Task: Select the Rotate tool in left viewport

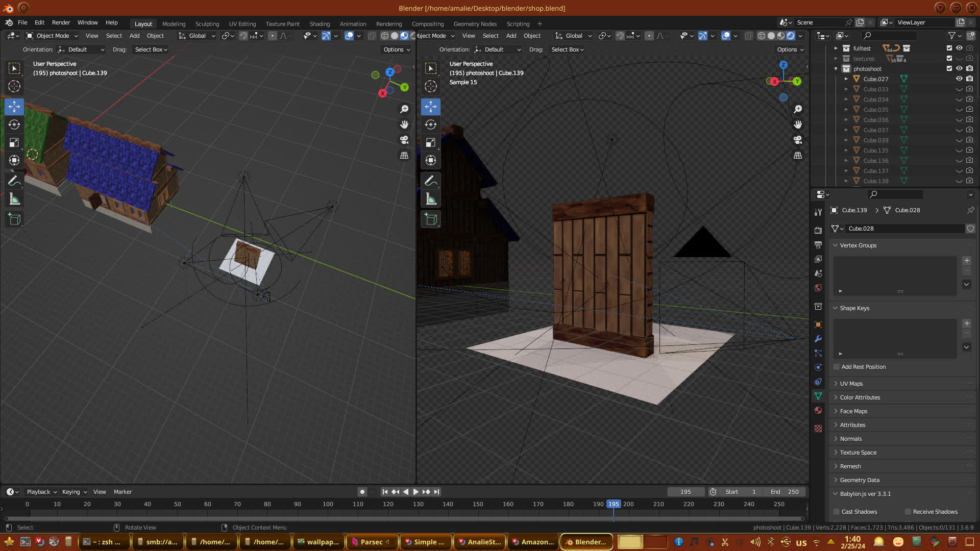Action: coord(14,124)
